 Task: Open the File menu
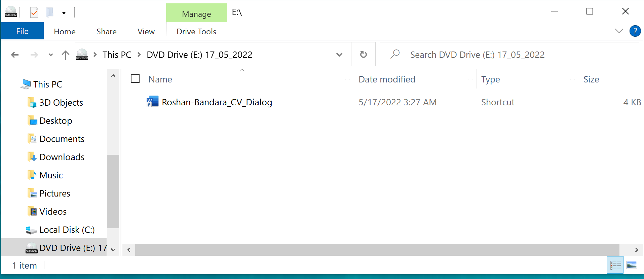23,31
